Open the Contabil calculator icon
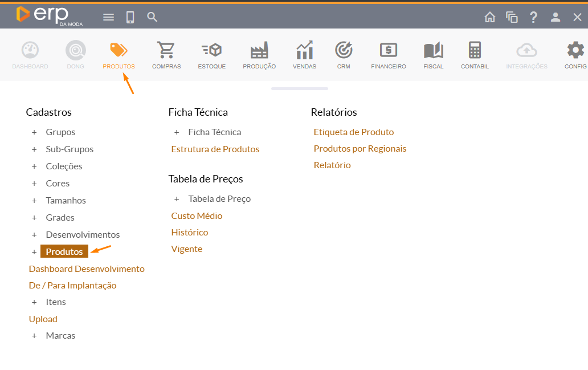 pos(475,55)
